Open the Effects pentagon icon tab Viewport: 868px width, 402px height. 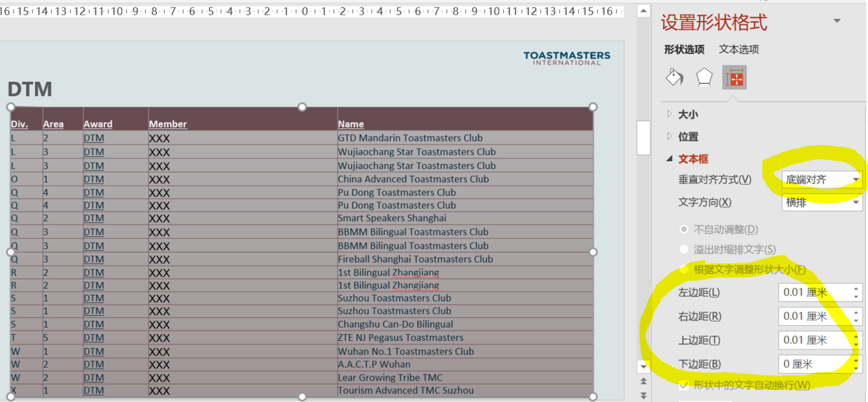click(704, 77)
